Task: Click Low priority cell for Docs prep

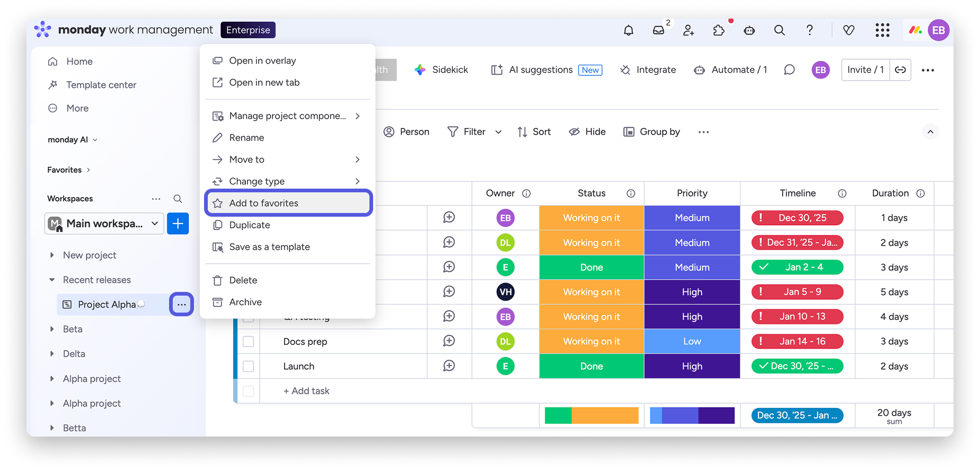Action: [692, 342]
